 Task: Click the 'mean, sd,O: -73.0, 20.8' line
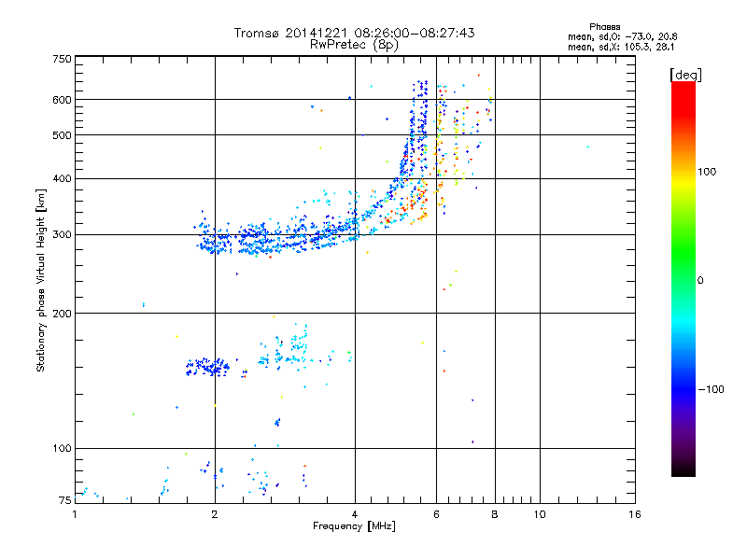622,36
